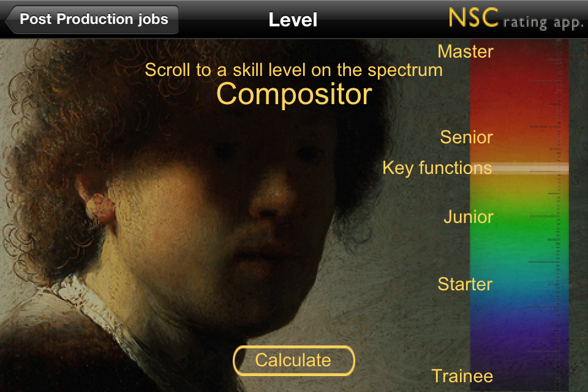The image size is (588, 392).
Task: Choose the Key functions level label
Action: click(437, 168)
